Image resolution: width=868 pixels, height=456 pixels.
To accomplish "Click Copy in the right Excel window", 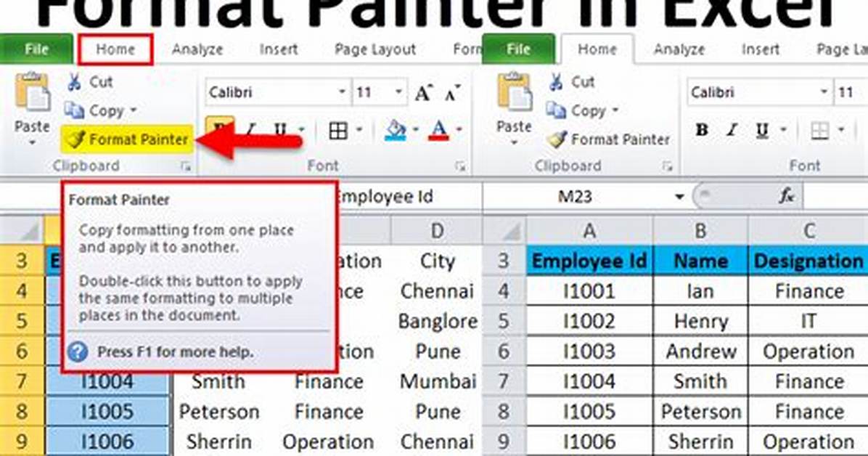I will click(576, 110).
